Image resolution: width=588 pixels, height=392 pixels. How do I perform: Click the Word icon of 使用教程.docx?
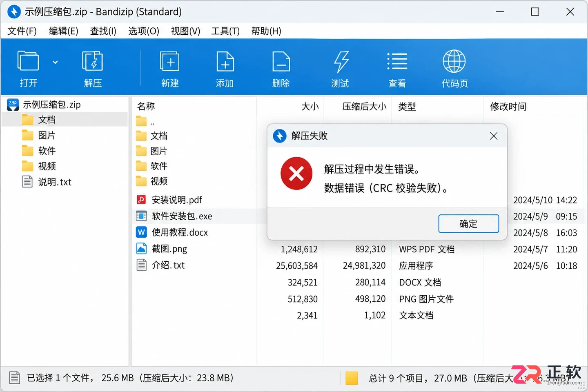click(141, 232)
